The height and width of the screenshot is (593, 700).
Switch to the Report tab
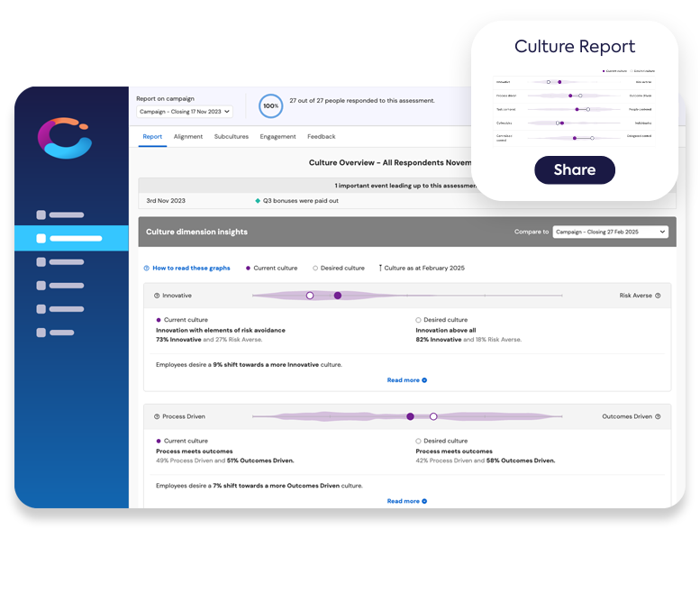[152, 137]
